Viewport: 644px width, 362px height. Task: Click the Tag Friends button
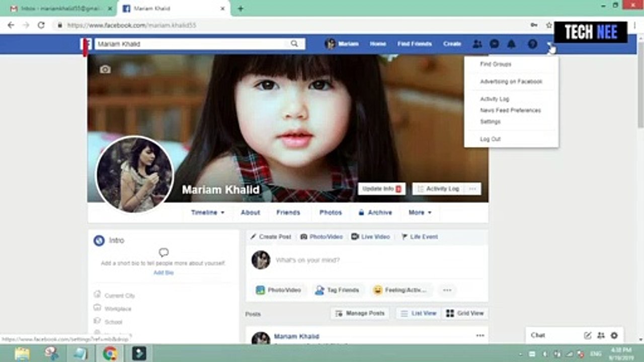[x=337, y=290]
